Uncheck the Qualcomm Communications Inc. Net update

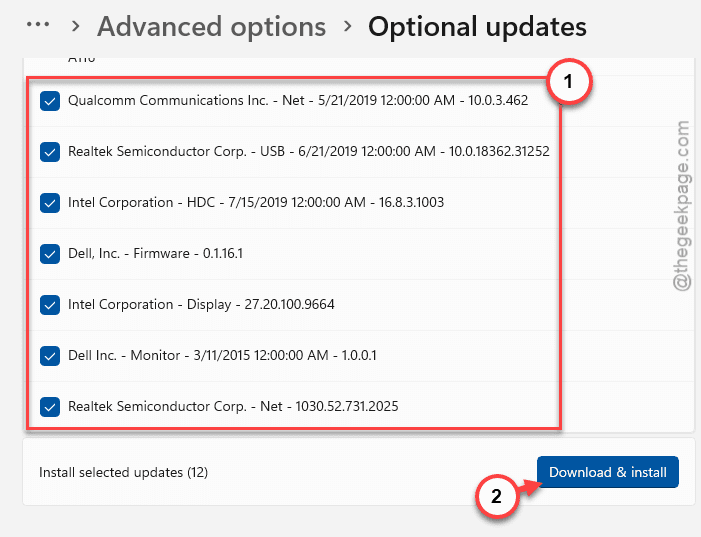tap(50, 101)
